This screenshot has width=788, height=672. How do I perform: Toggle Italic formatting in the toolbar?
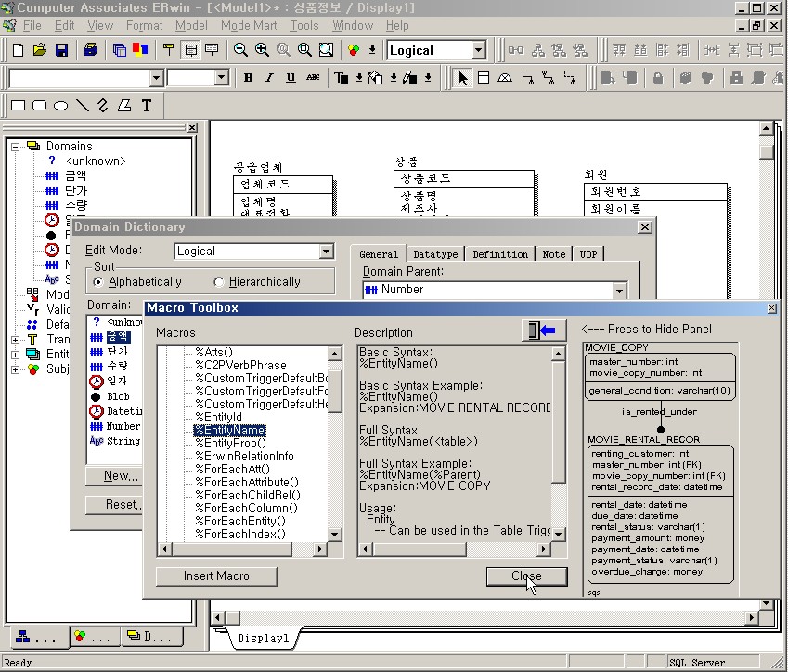point(269,78)
